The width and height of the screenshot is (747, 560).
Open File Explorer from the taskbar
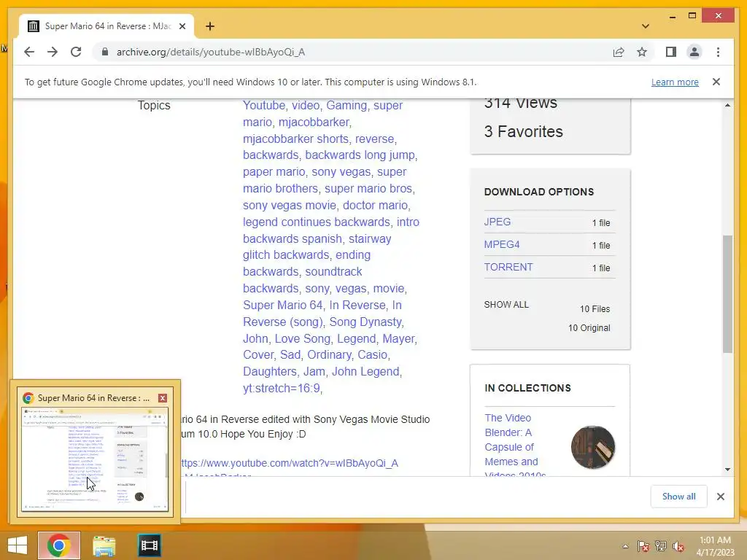pyautogui.click(x=104, y=545)
